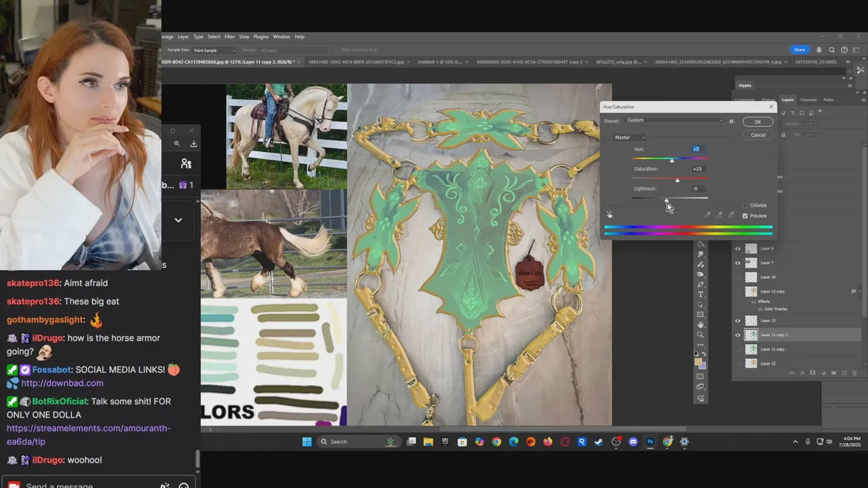Open the Edit Toolbar three-dots button

click(x=701, y=344)
